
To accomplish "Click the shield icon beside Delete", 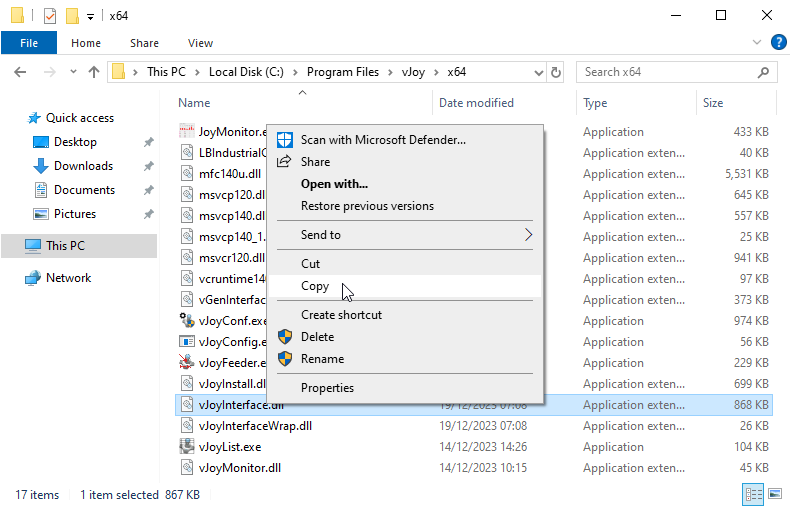I will pyautogui.click(x=285, y=336).
